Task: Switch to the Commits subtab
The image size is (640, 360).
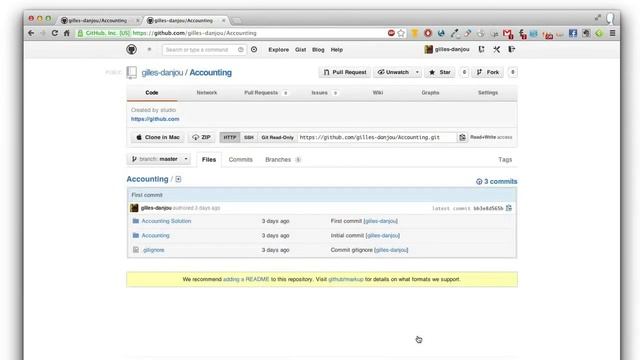Action: [x=240, y=160]
